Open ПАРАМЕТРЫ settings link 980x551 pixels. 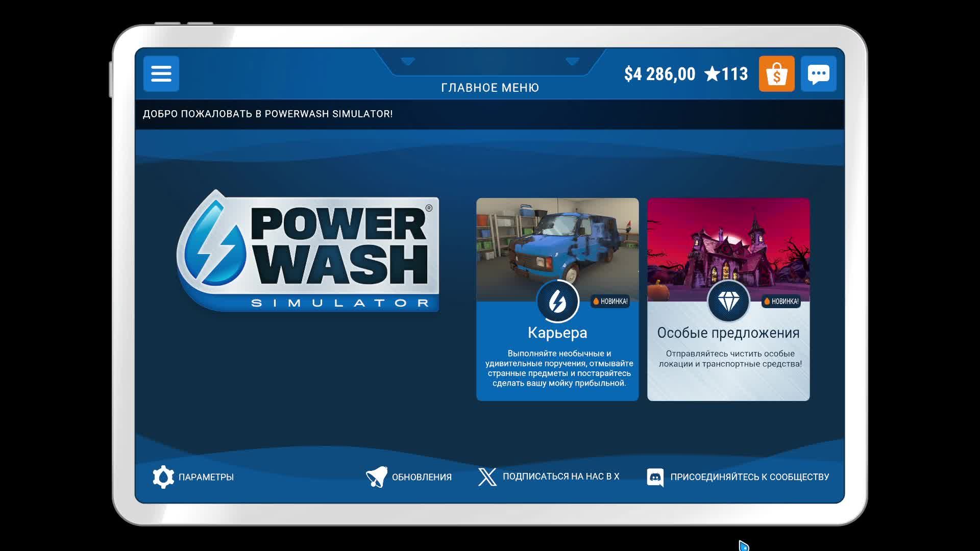(206, 478)
